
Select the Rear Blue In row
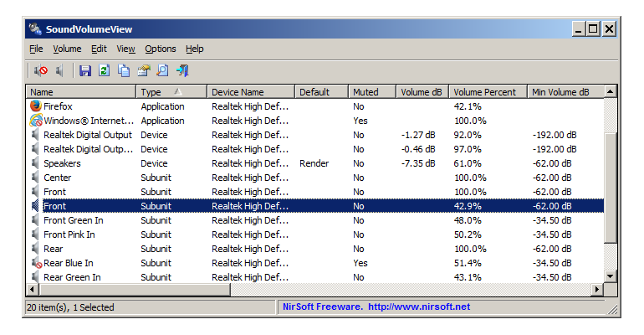(x=315, y=263)
